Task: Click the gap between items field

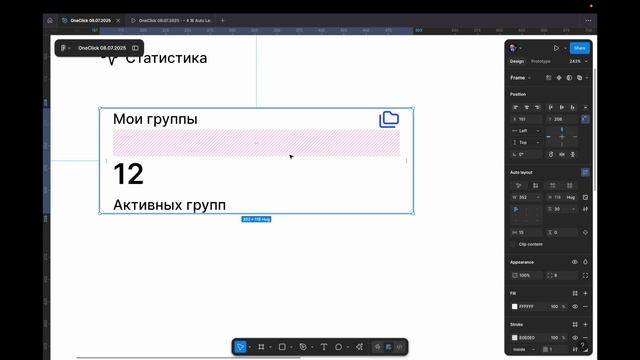Action: tap(562, 209)
